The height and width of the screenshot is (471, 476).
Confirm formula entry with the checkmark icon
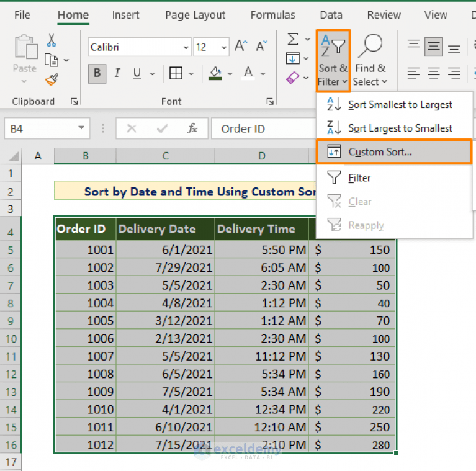click(162, 128)
